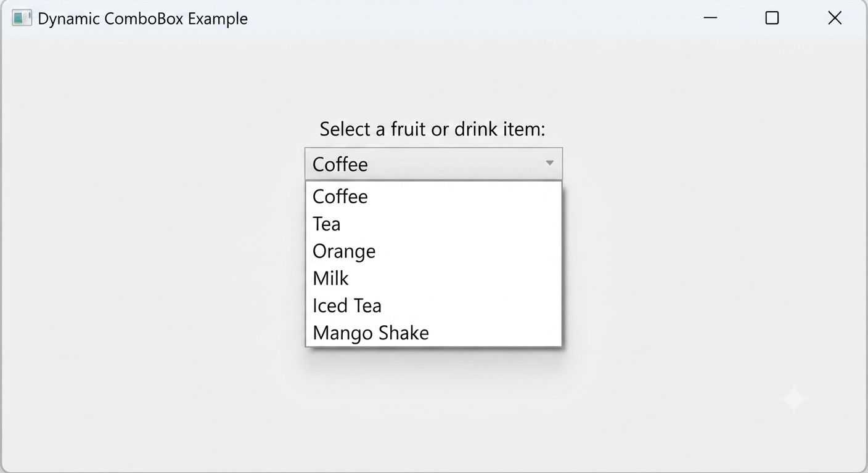Screen dimensions: 868x473
Task: Click the sparkle icon in bottom-right corner
Action: click(x=794, y=400)
